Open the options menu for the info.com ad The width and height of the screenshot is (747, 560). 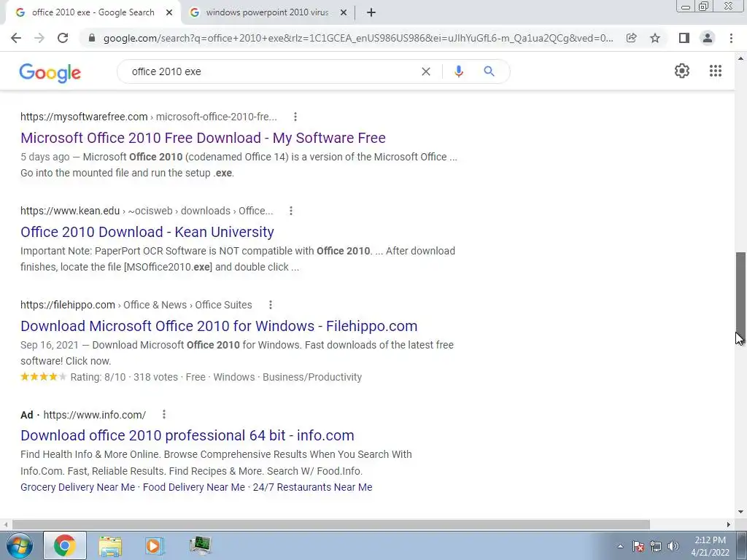point(164,414)
